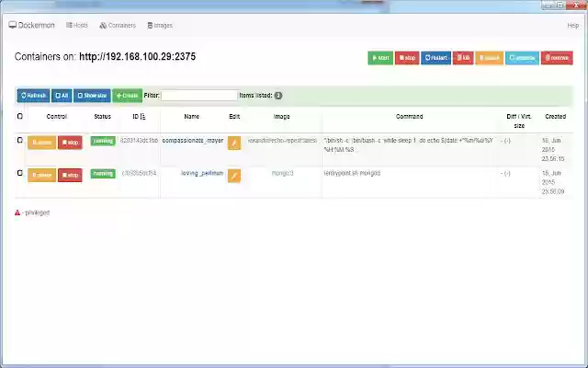Click the Name column header
Viewport: 588px width, 368px height.
pos(192,117)
